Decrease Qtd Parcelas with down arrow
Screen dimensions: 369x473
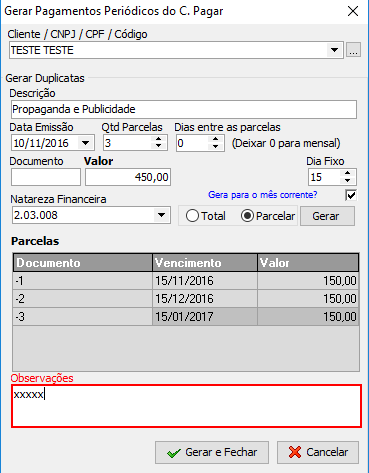(x=159, y=146)
